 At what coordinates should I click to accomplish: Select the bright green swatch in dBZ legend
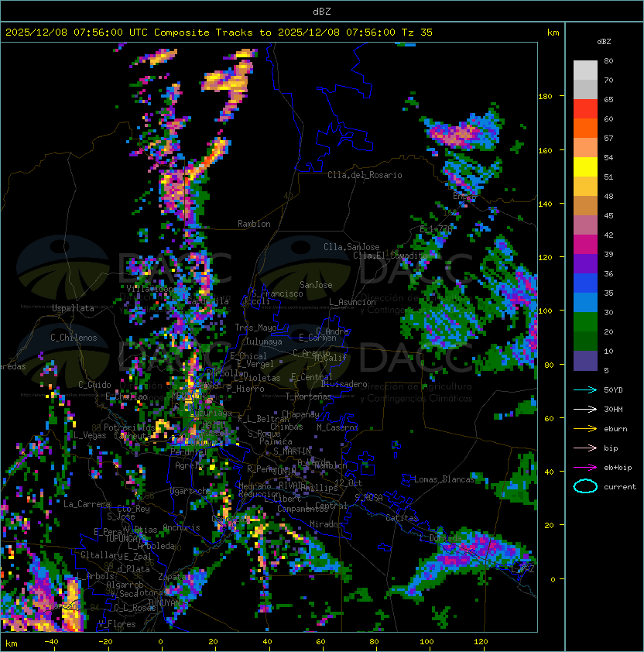[585, 322]
